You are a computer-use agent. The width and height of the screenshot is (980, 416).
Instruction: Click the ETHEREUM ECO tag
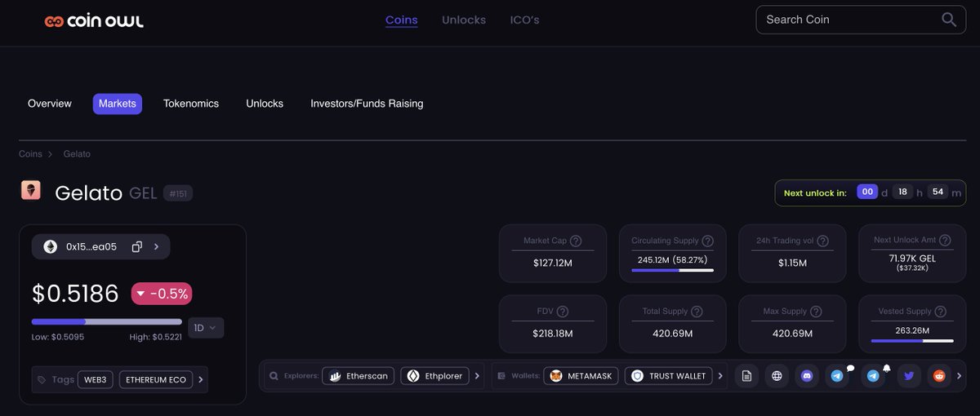156,379
